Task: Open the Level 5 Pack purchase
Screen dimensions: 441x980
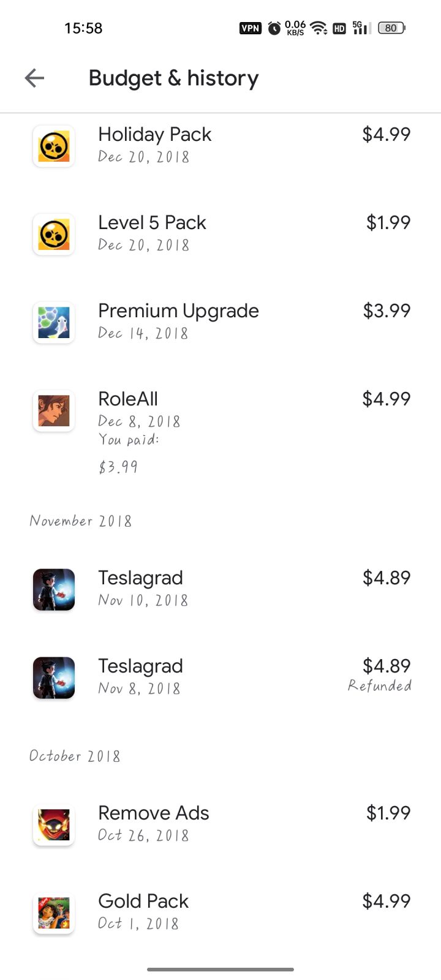Action: pyautogui.click(x=152, y=223)
